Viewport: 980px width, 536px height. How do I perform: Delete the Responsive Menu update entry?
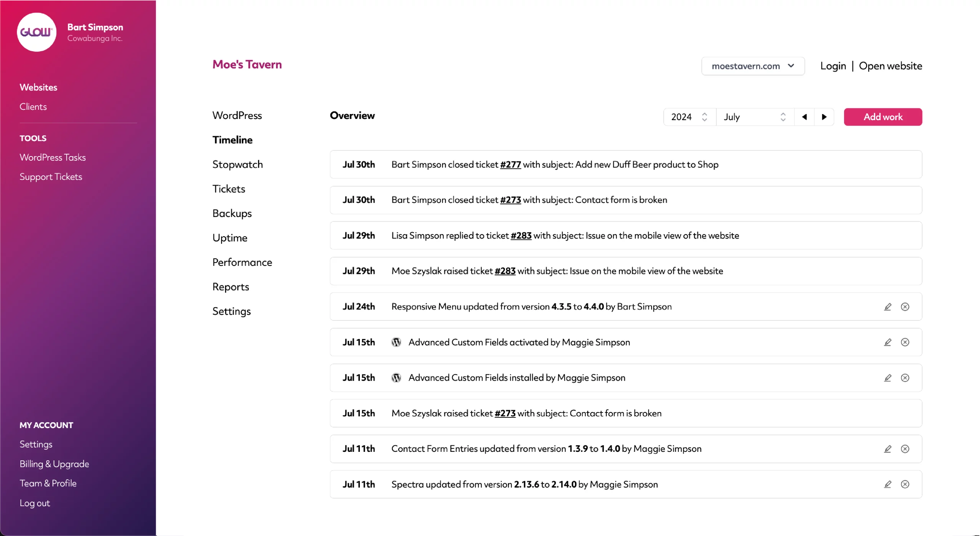[x=905, y=306]
